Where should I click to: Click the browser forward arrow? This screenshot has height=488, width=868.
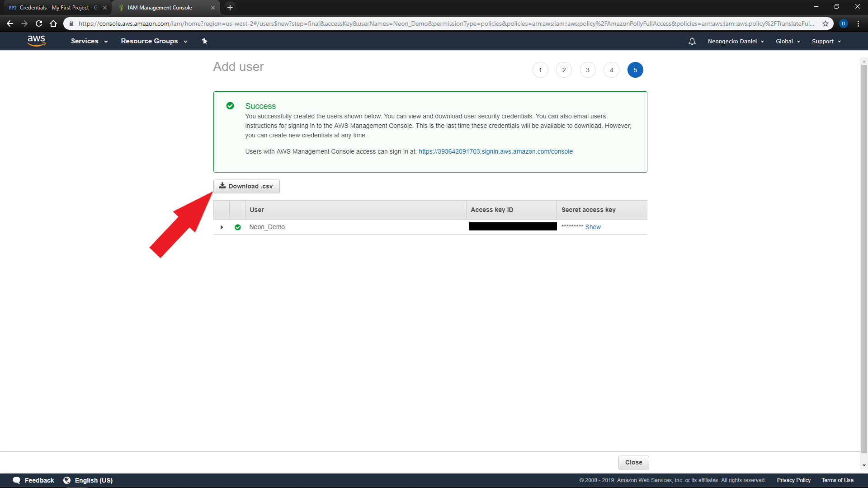(x=24, y=23)
